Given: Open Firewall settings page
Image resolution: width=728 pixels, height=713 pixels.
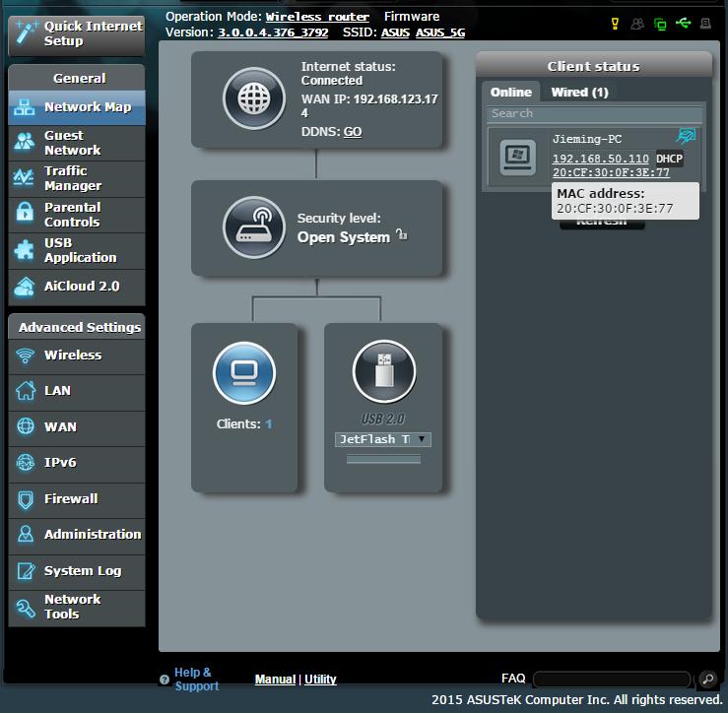Looking at the screenshot, I should tap(77, 500).
